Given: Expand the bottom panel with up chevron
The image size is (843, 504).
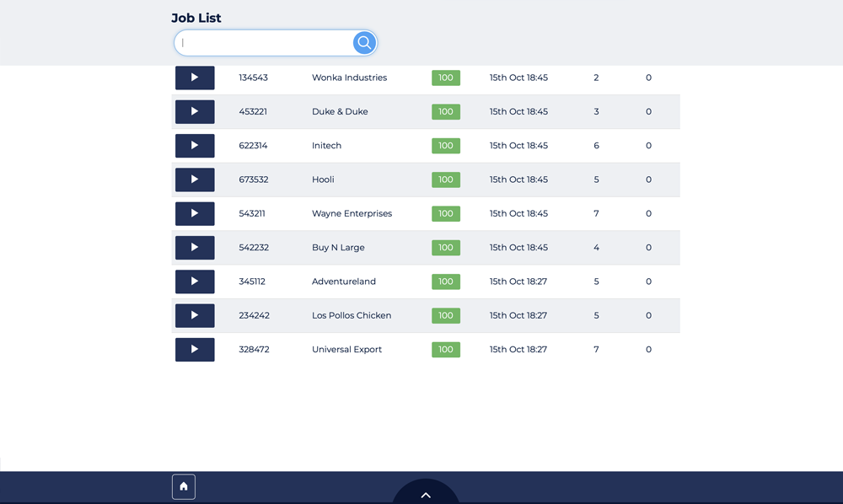Looking at the screenshot, I should 426,495.
